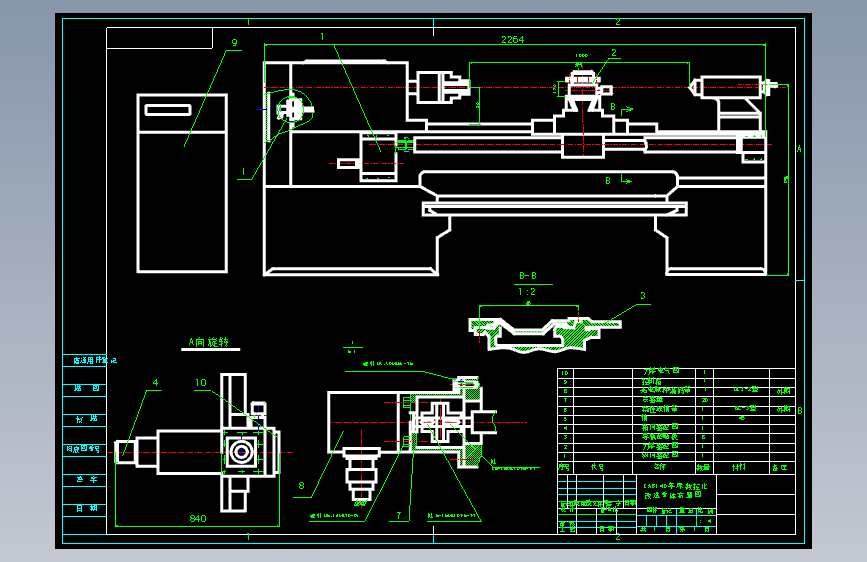Click callout number 7 below the coupling detail

coord(399,515)
